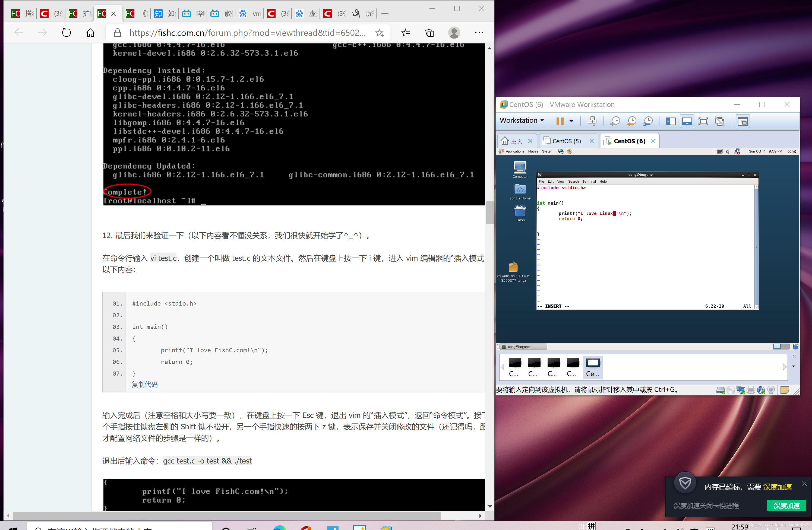
Task: Close the active FishC browser tab
Action: pyautogui.click(x=113, y=14)
